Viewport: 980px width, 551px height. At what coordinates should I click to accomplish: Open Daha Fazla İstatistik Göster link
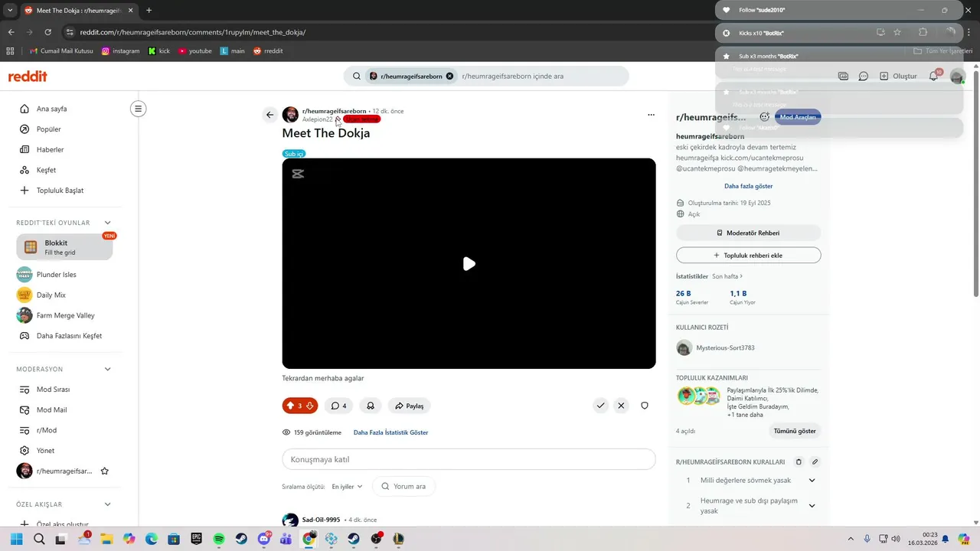390,432
